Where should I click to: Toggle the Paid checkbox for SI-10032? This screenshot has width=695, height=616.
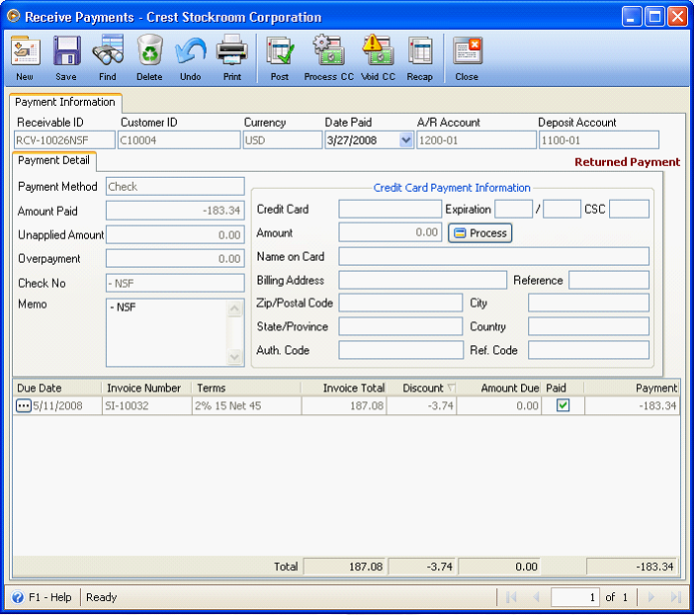[x=563, y=405]
